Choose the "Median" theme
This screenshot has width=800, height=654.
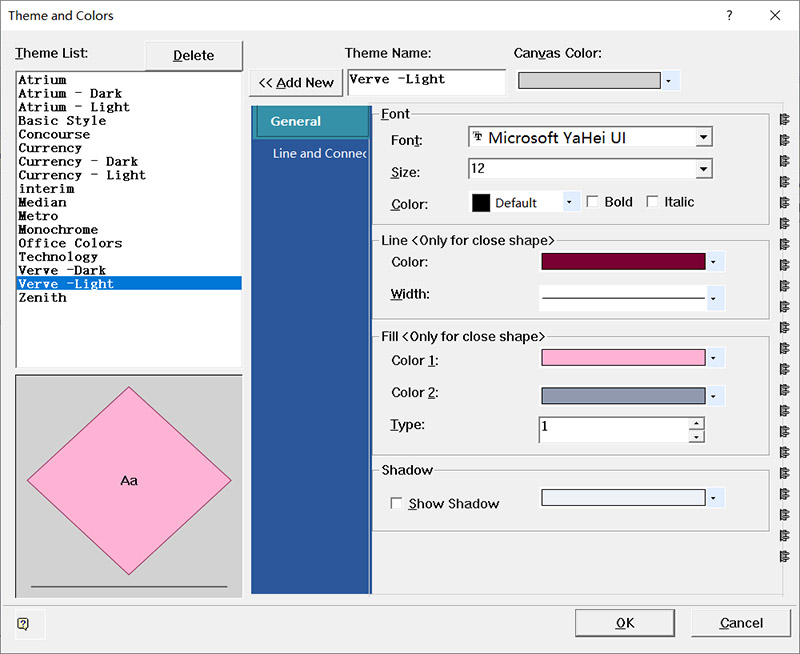pos(129,202)
